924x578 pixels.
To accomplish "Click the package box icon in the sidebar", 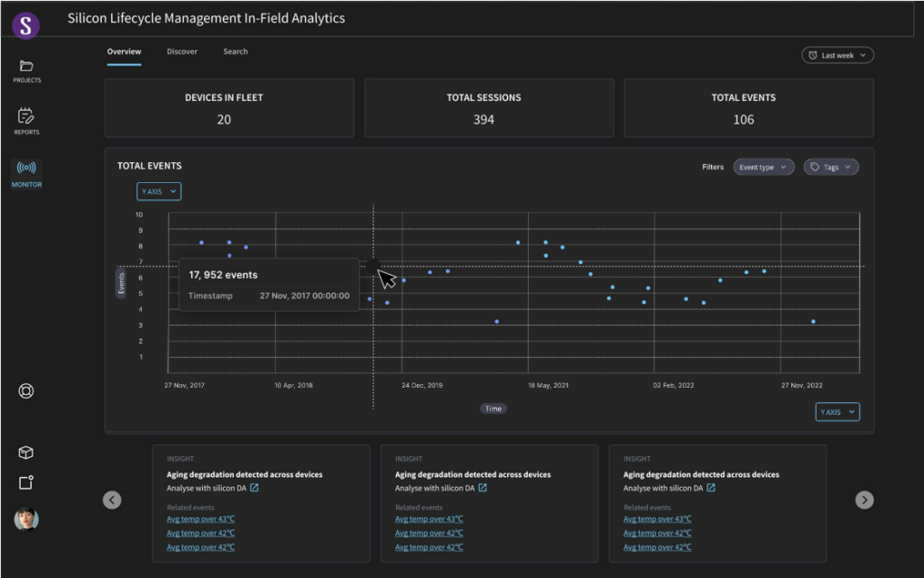I will 25,452.
